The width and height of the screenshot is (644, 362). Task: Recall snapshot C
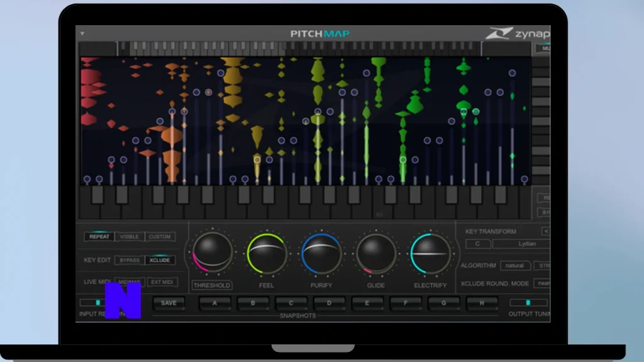pyautogui.click(x=291, y=303)
